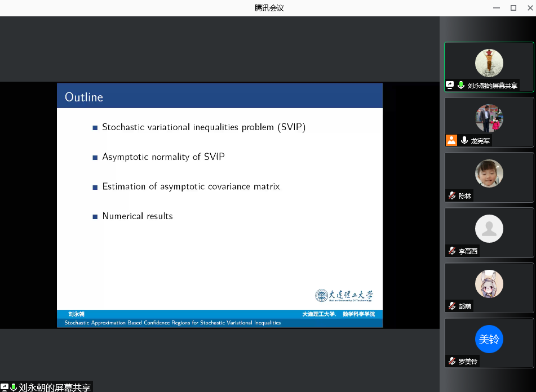Select 陈林's child photo avatar
The width and height of the screenshot is (536, 392).
pyautogui.click(x=489, y=173)
